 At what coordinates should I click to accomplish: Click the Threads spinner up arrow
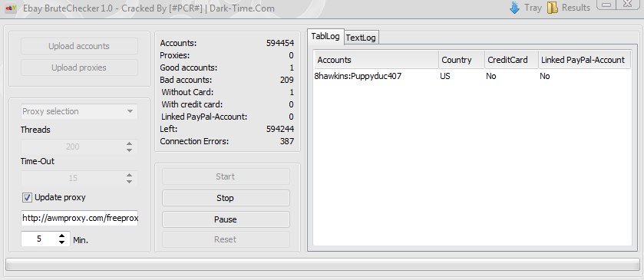(x=130, y=143)
